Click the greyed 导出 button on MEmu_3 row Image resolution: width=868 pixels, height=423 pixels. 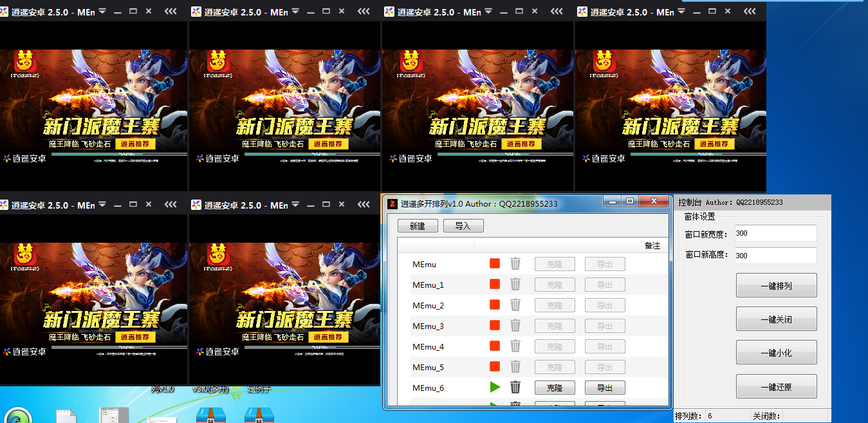[605, 326]
